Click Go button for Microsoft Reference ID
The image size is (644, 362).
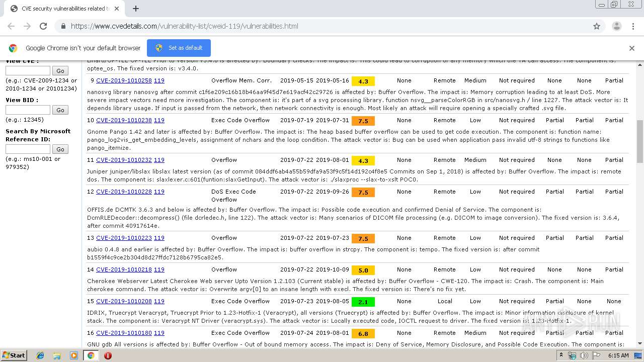coord(60,149)
